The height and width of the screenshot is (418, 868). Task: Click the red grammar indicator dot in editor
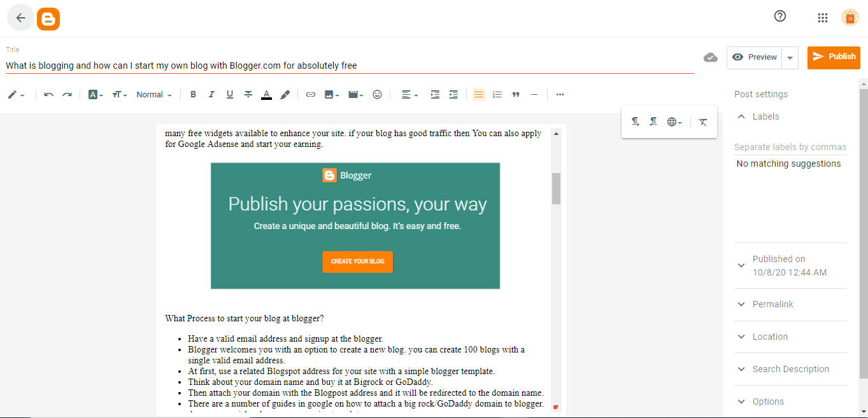[556, 407]
